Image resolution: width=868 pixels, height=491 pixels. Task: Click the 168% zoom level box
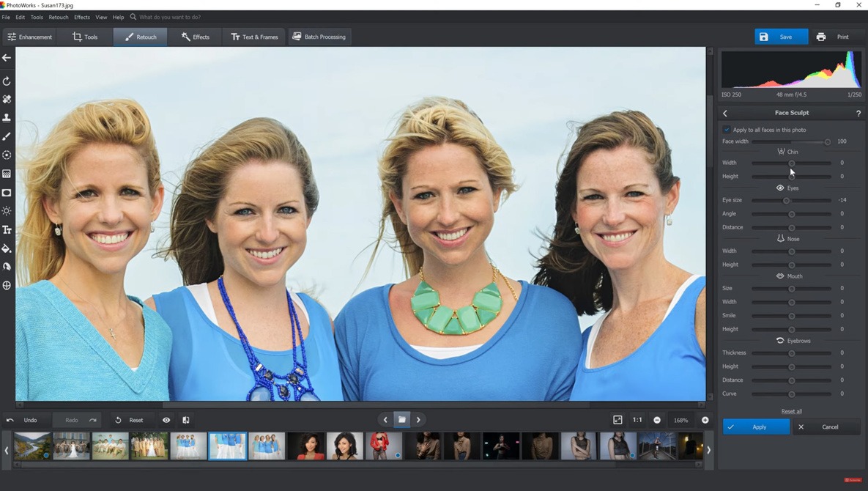pyautogui.click(x=680, y=420)
